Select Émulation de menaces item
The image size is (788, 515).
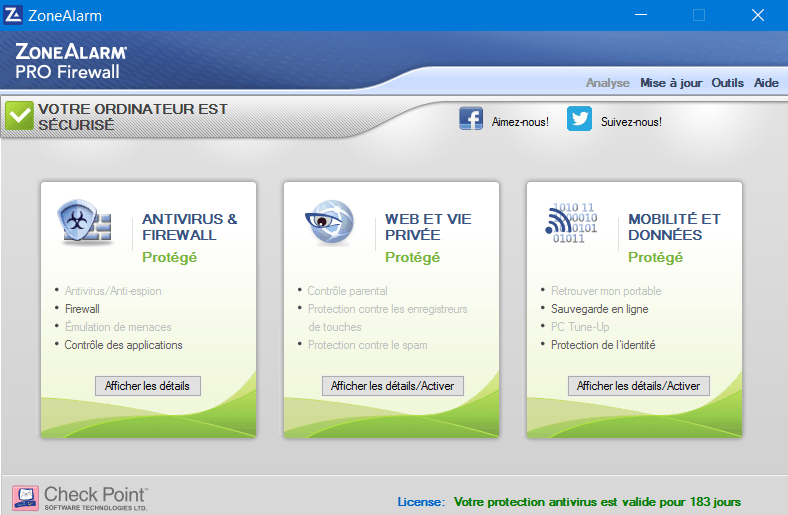point(118,327)
